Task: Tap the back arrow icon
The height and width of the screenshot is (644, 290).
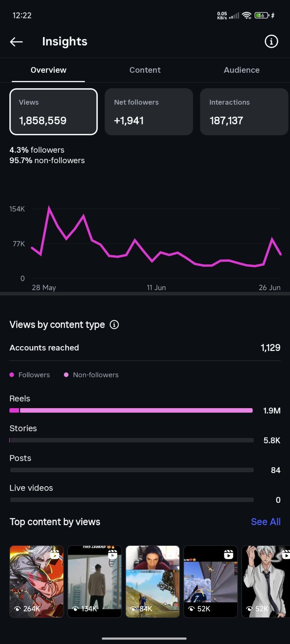Action: (x=16, y=41)
